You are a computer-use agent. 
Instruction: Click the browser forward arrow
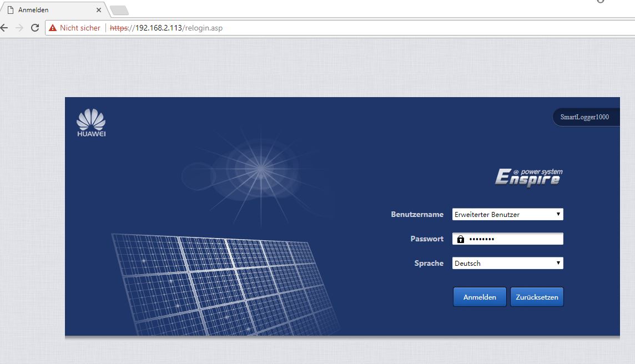(x=19, y=28)
